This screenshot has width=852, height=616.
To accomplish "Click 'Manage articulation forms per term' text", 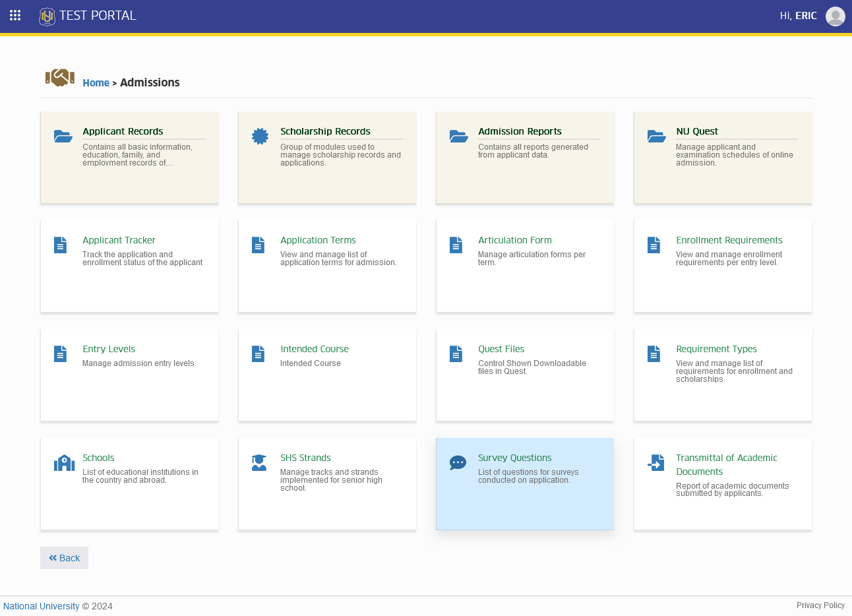I will 532,259.
